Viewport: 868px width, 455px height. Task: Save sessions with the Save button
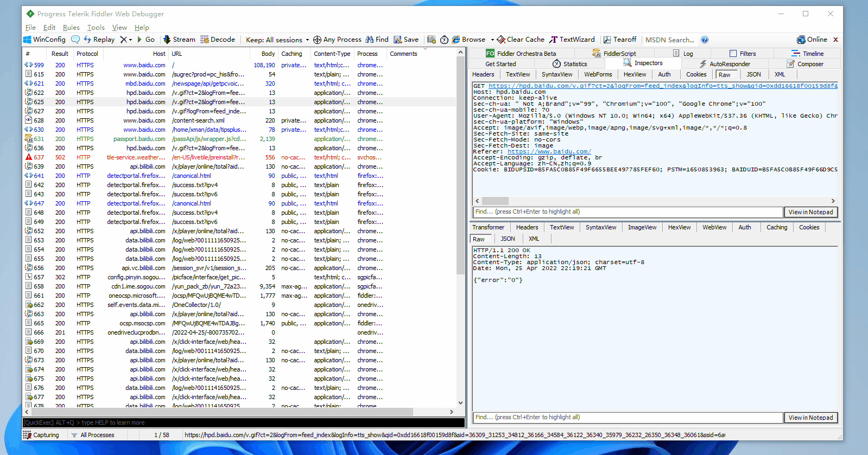(x=406, y=40)
